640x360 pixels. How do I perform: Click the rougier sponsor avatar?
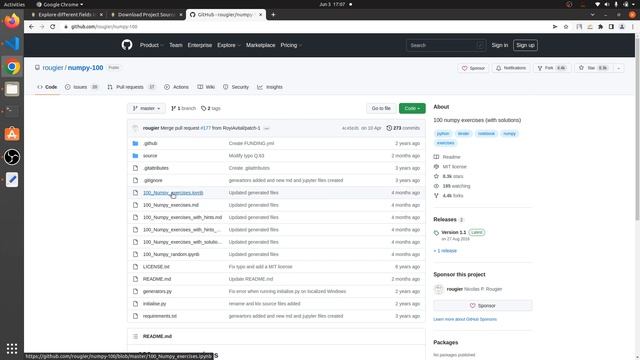coord(439,289)
